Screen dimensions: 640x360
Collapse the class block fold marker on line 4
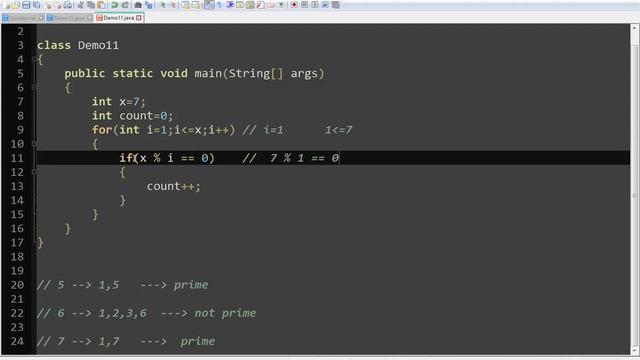[x=34, y=59]
